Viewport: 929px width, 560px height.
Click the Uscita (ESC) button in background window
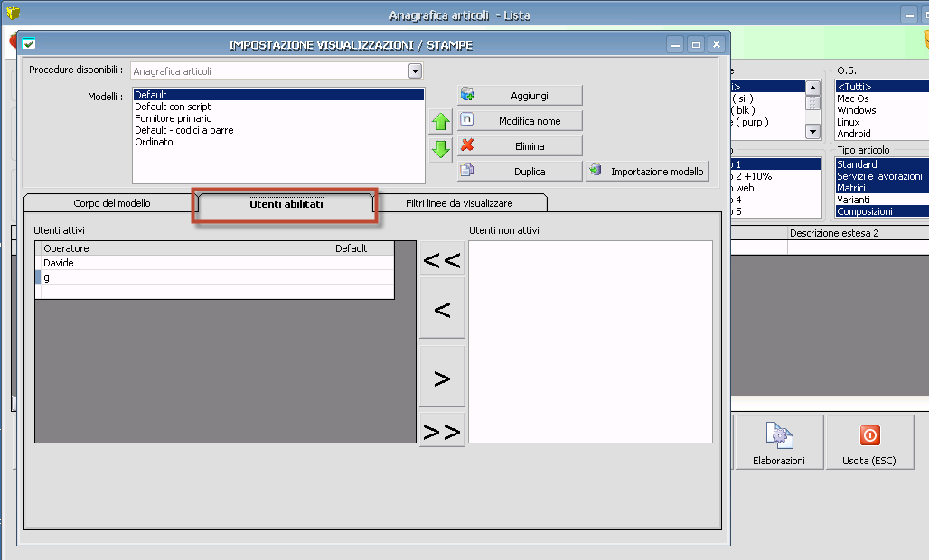pyautogui.click(x=869, y=443)
